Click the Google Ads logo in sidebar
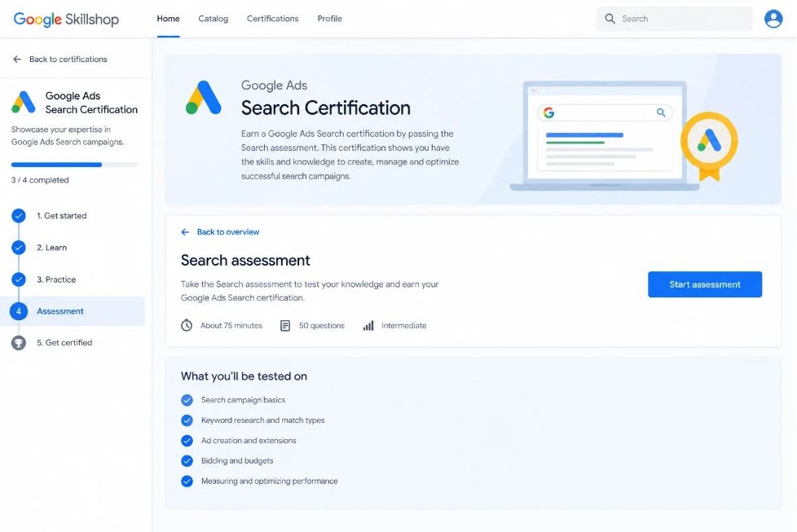 pos(24,102)
